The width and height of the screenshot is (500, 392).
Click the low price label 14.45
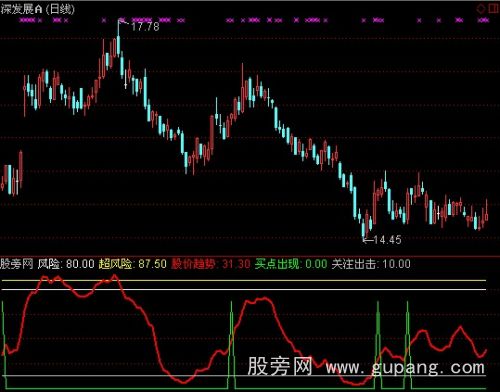(387, 240)
